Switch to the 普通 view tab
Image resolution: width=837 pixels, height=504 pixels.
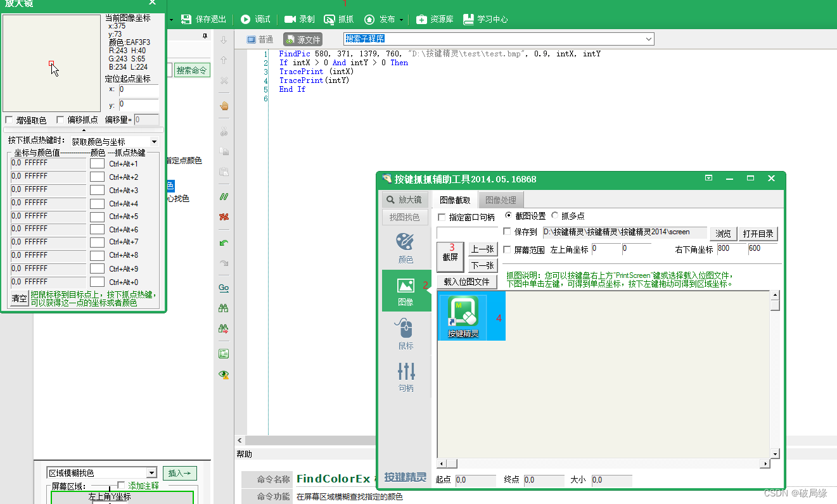[x=260, y=39]
